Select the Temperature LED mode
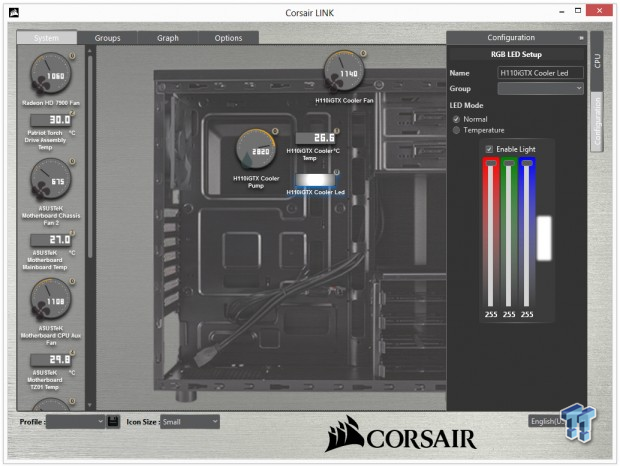This screenshot has width=620, height=467. (x=456, y=130)
